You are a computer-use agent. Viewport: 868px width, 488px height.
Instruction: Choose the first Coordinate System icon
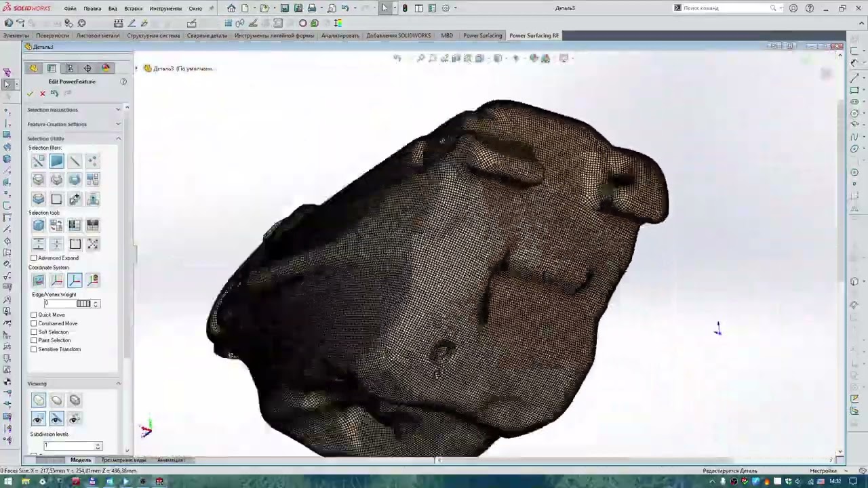coord(39,281)
